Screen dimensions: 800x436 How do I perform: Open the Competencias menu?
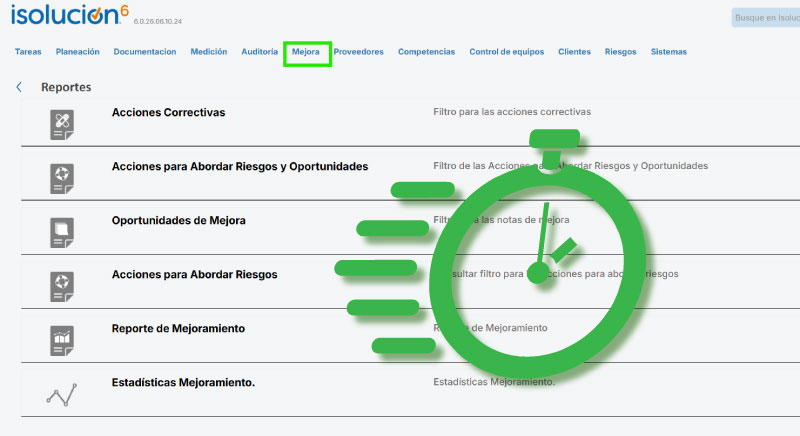[x=427, y=52]
